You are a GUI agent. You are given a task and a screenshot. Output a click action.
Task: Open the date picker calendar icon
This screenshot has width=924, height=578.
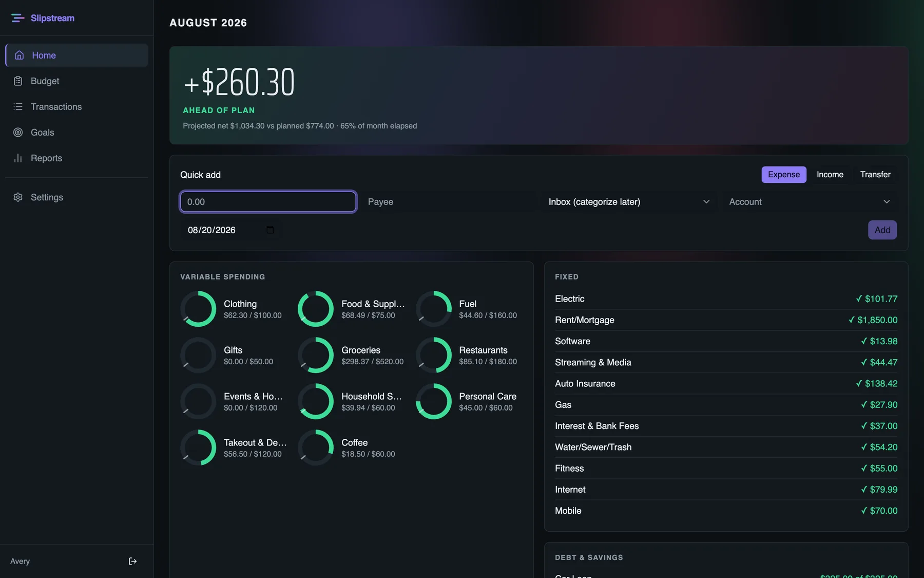(x=270, y=230)
